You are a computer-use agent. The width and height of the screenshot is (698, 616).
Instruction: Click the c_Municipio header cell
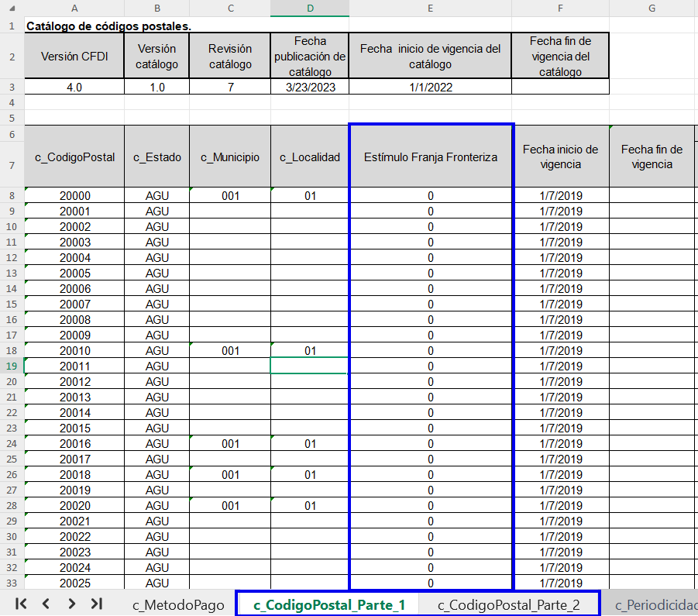click(x=230, y=157)
